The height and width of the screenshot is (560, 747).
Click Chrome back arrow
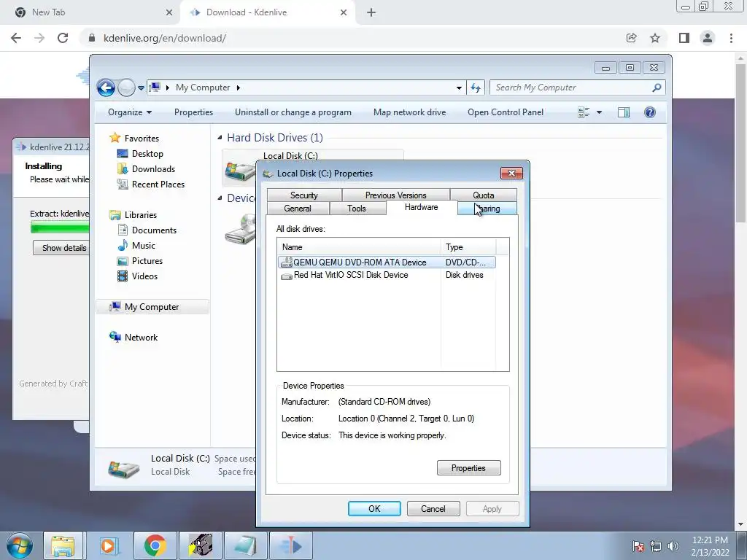[16, 38]
